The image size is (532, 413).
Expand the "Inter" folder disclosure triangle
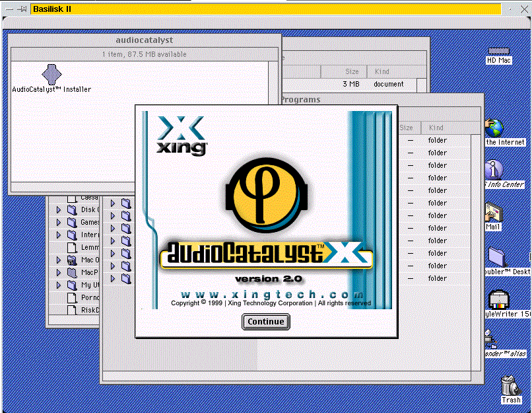58,235
